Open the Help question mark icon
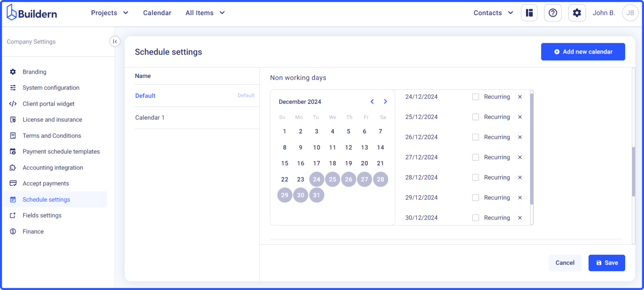 click(x=553, y=13)
